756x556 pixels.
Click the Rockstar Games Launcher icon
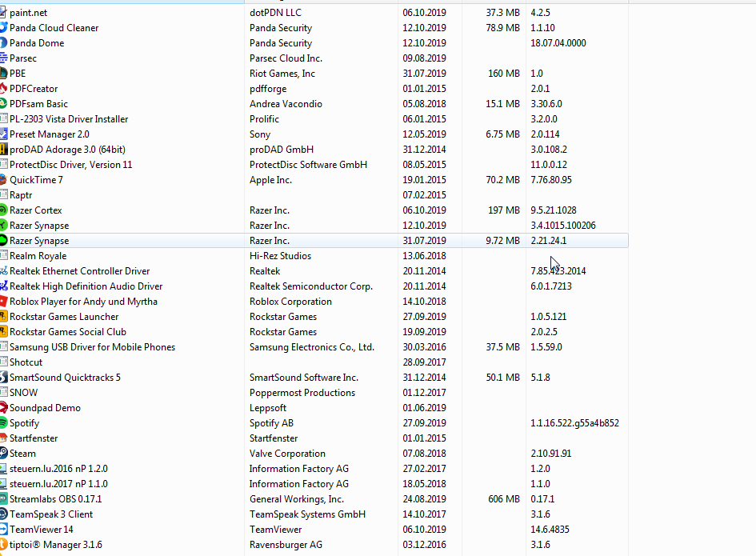click(x=3, y=316)
